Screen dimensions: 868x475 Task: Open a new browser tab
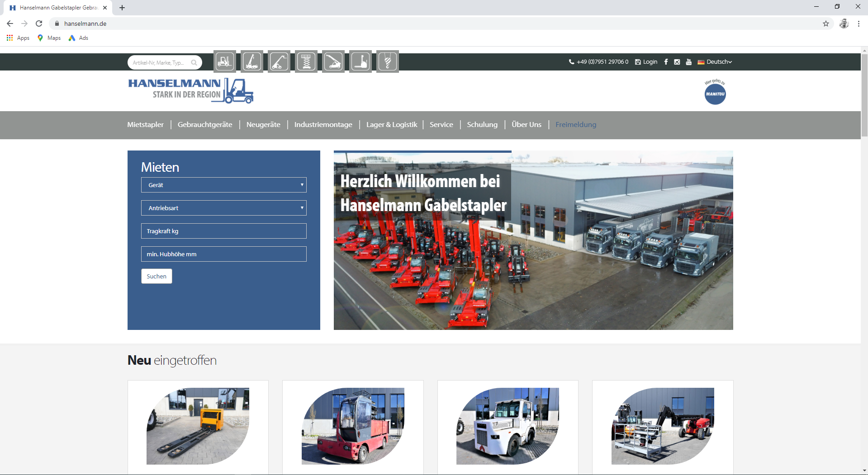(x=122, y=8)
